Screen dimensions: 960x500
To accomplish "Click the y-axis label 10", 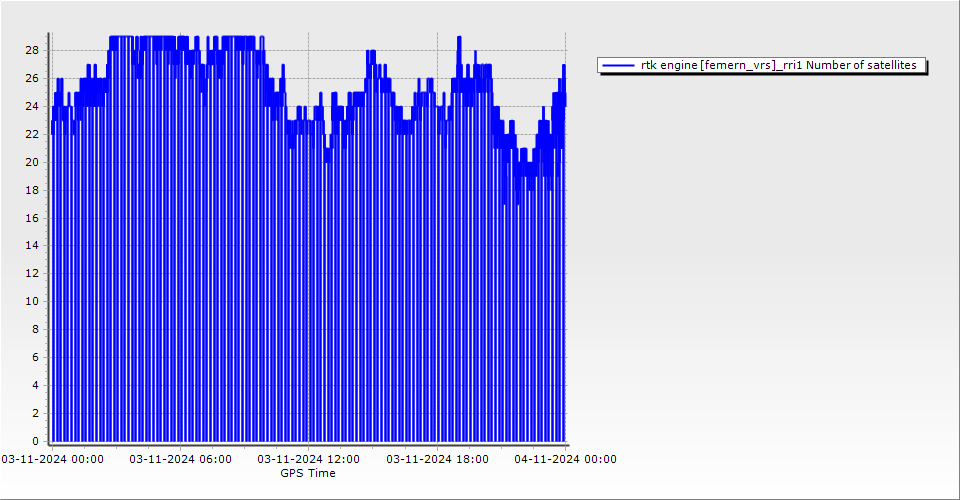I will [x=32, y=301].
